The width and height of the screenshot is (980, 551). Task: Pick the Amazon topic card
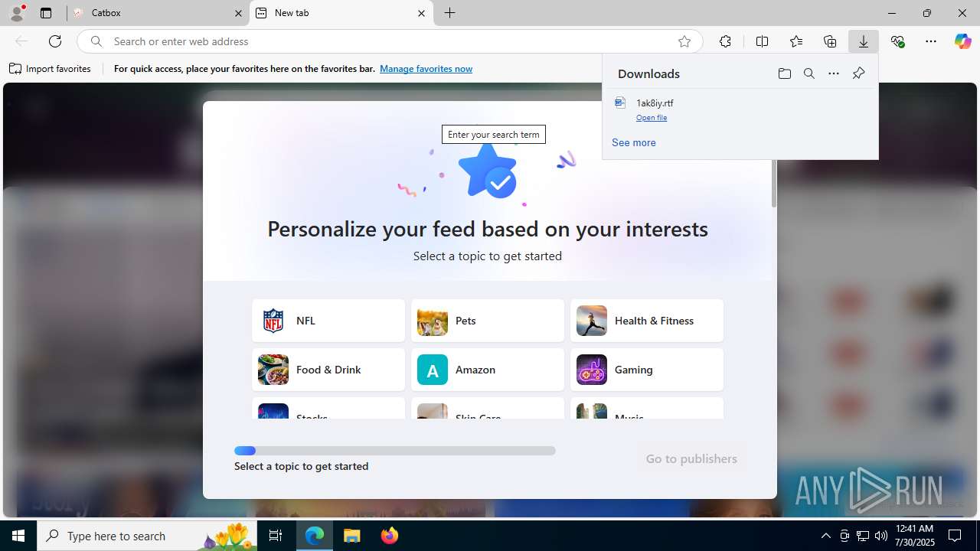[x=488, y=370]
